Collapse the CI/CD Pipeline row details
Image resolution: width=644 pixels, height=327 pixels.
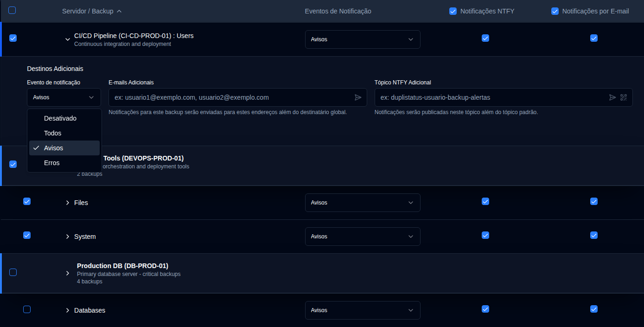coord(68,39)
